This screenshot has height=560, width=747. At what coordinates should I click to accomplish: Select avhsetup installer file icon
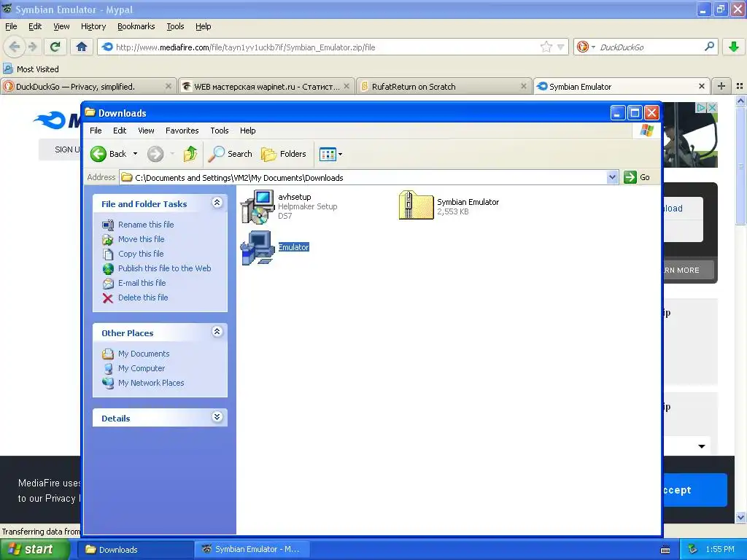[258, 206]
